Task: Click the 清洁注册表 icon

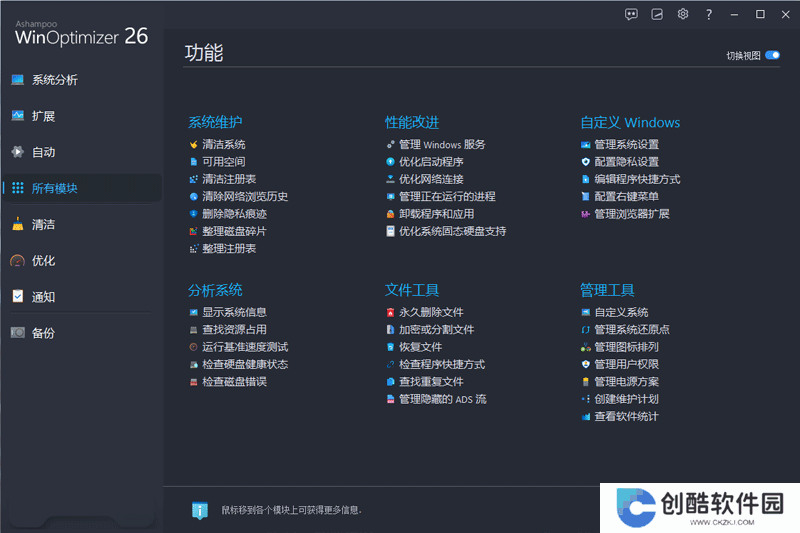Action: tap(193, 179)
